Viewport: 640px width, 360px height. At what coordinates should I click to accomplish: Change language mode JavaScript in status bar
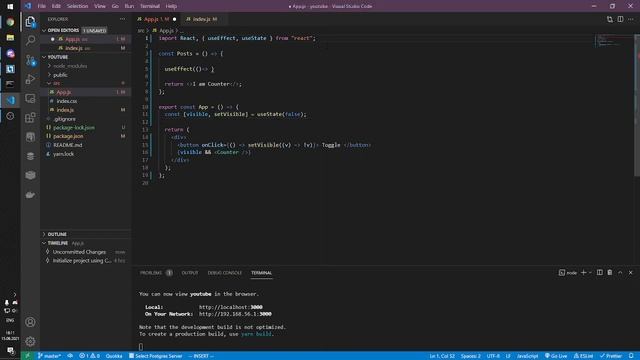point(527,356)
